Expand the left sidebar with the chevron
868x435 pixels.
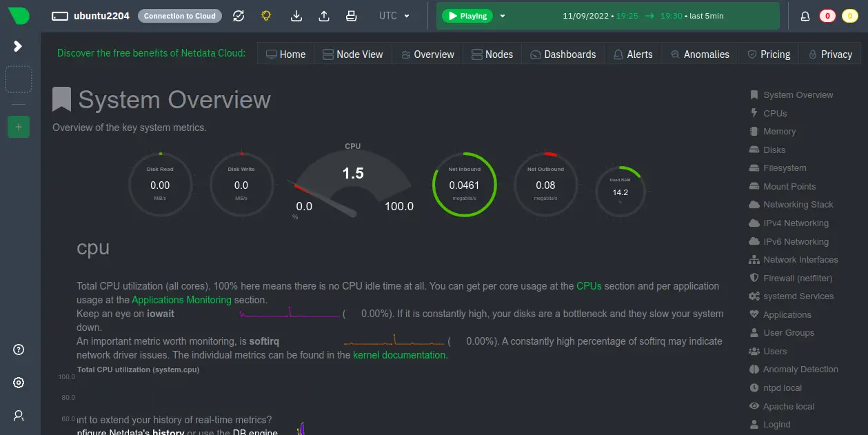tap(19, 46)
